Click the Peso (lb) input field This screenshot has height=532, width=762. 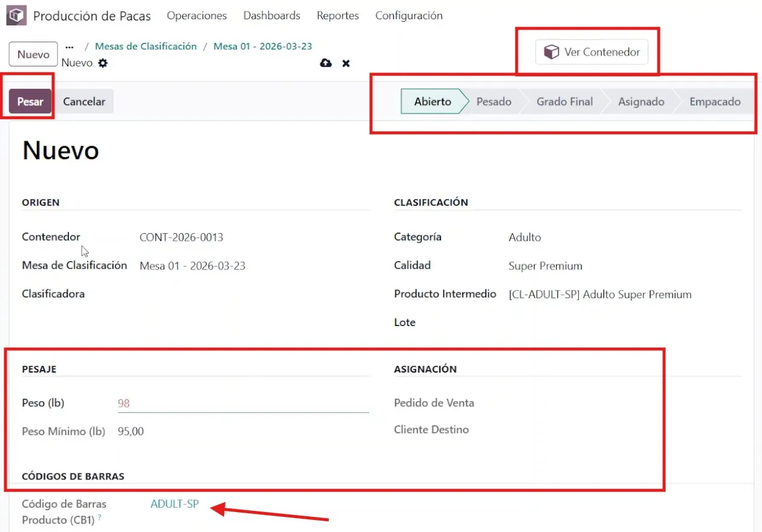pos(243,403)
